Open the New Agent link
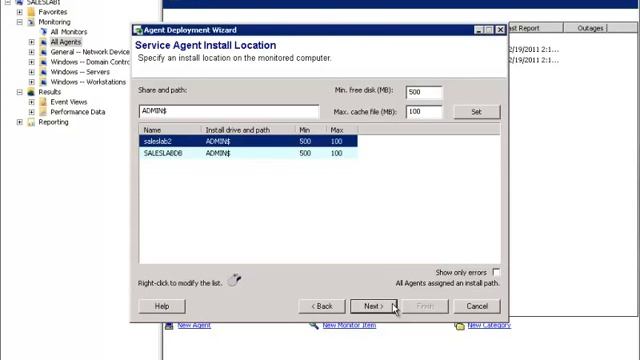 194,325
